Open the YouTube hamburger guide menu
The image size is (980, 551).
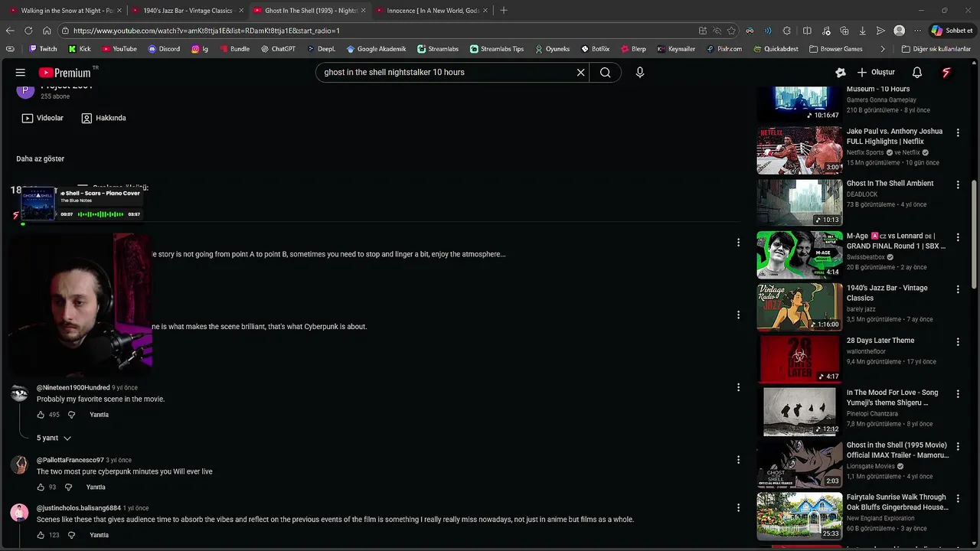coord(21,73)
